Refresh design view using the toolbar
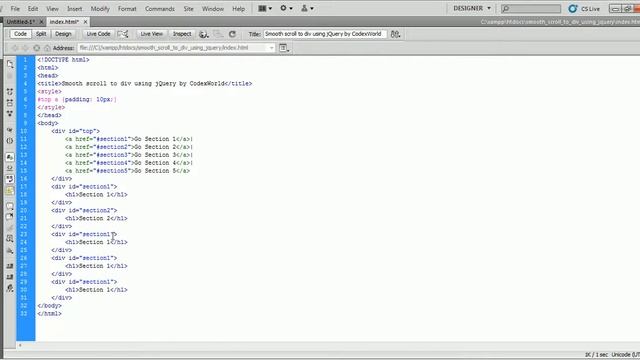This screenshot has height=360, width=640. pos(232,34)
